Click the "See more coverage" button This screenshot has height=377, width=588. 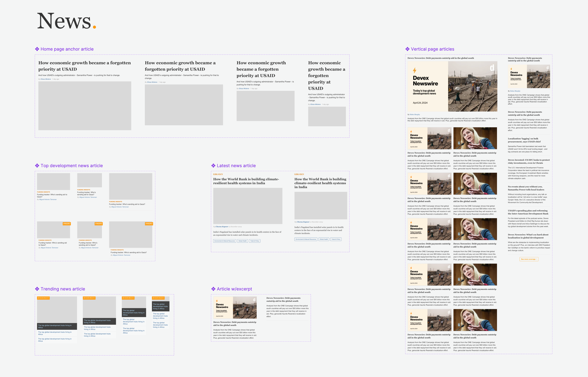tap(529, 259)
